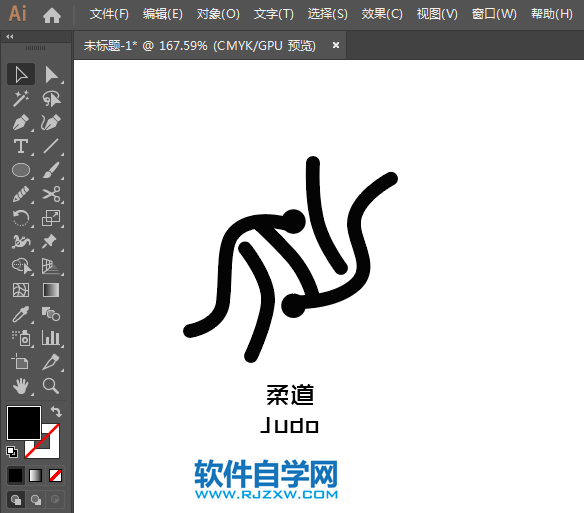Collapse the toolbar with double arrows
This screenshot has height=513, width=584.
tap(10, 37)
